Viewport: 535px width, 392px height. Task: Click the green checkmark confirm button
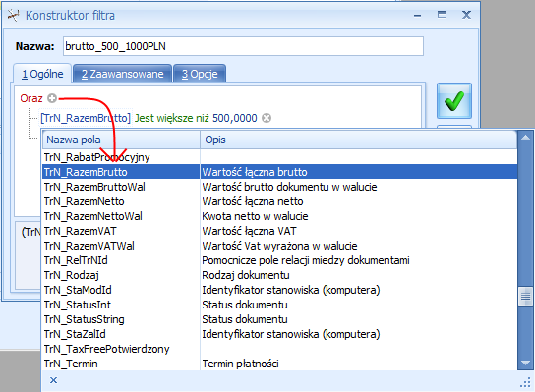click(x=454, y=101)
